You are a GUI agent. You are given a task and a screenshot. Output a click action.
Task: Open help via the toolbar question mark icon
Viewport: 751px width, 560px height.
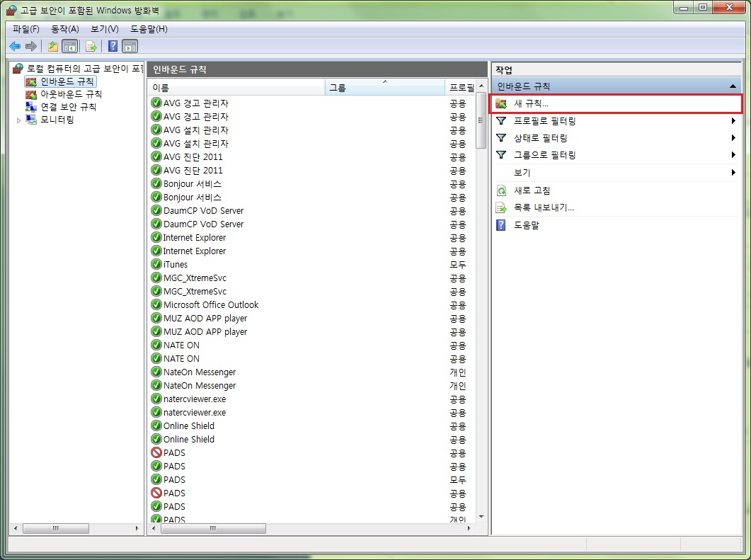(x=113, y=47)
